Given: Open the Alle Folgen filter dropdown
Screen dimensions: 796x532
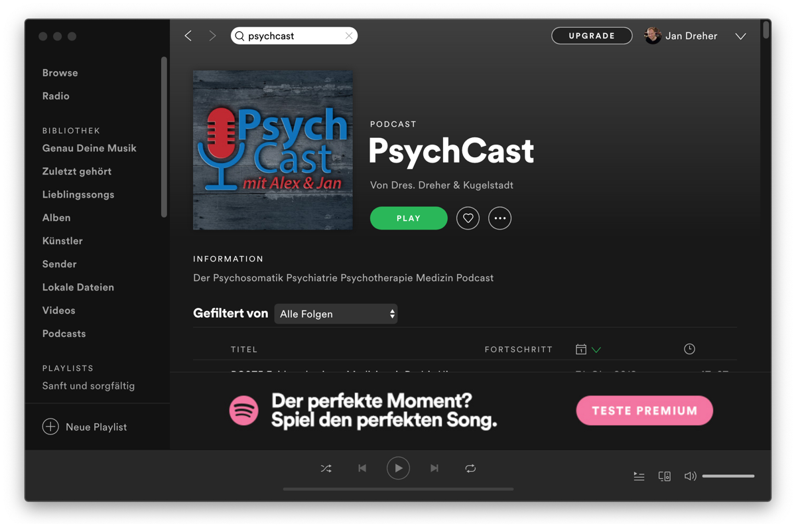Looking at the screenshot, I should [x=336, y=313].
